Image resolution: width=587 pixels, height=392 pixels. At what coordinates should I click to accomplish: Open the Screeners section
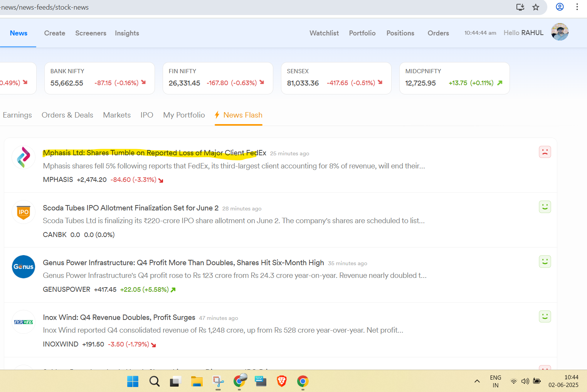click(91, 33)
